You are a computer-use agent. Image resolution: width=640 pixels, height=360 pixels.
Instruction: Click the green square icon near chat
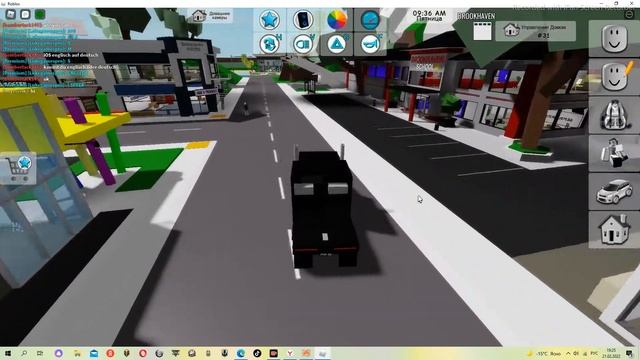point(40,14)
